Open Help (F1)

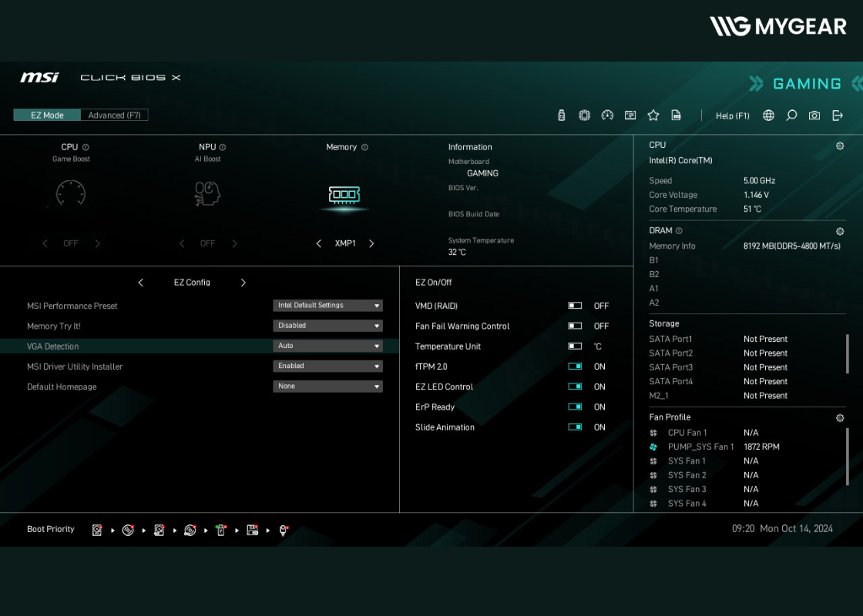coord(732,115)
